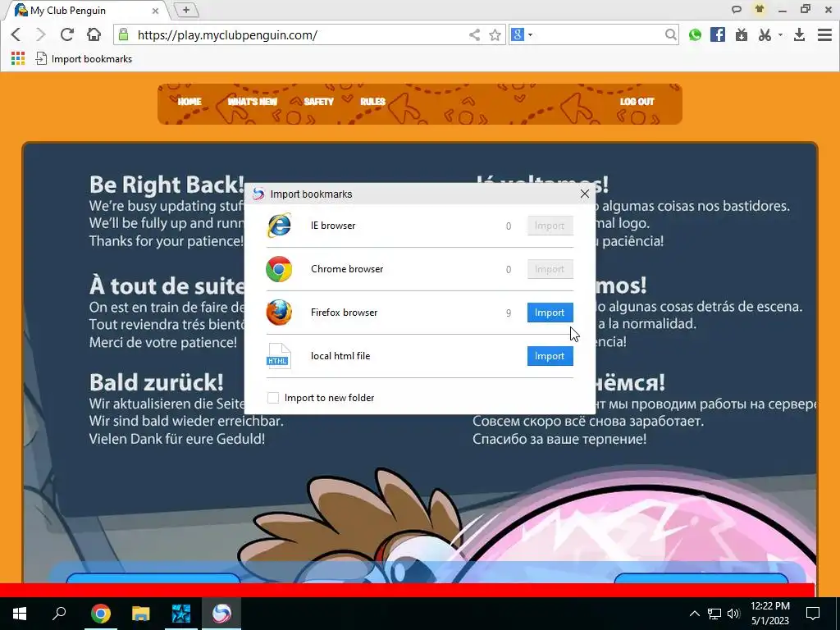Open the WhatsApp extension icon
Screen dimensions: 840x630
pyautogui.click(x=695, y=34)
